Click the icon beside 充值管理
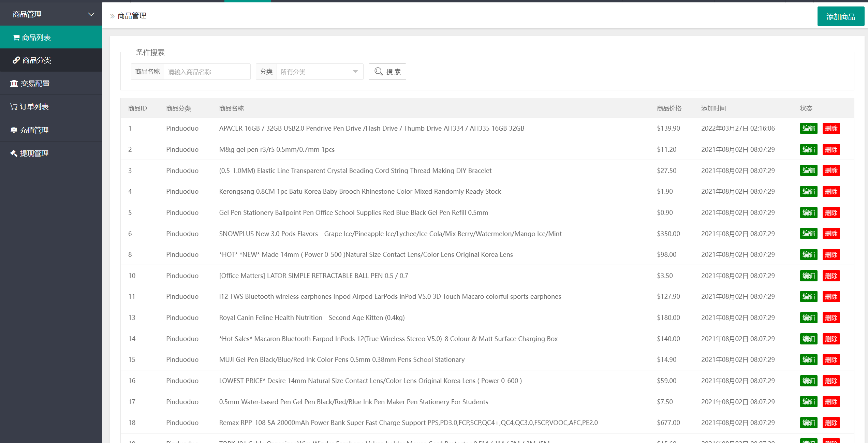868x443 pixels. (x=14, y=130)
